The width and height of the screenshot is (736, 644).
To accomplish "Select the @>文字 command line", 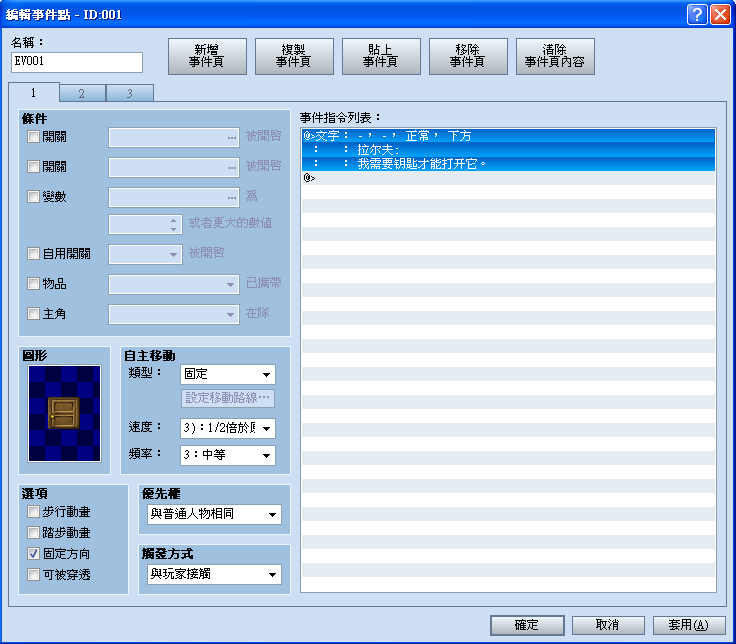I will [508, 136].
